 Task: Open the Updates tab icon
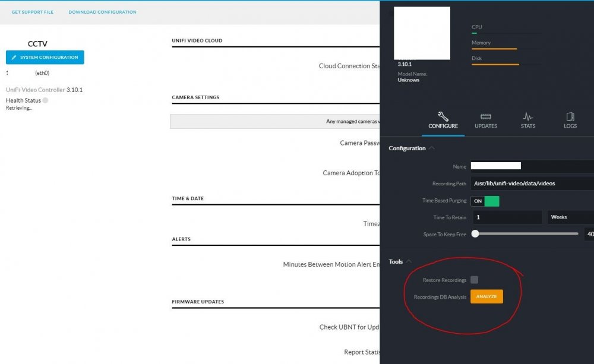[486, 116]
